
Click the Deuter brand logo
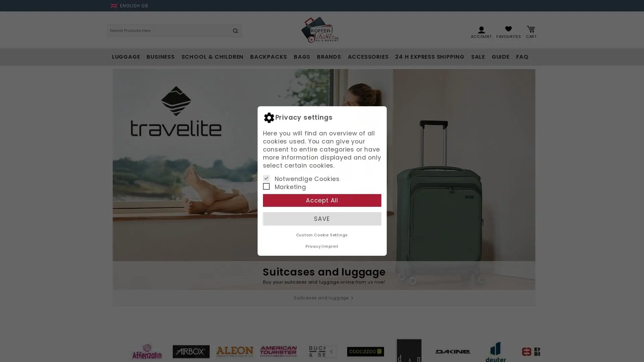click(x=495, y=351)
